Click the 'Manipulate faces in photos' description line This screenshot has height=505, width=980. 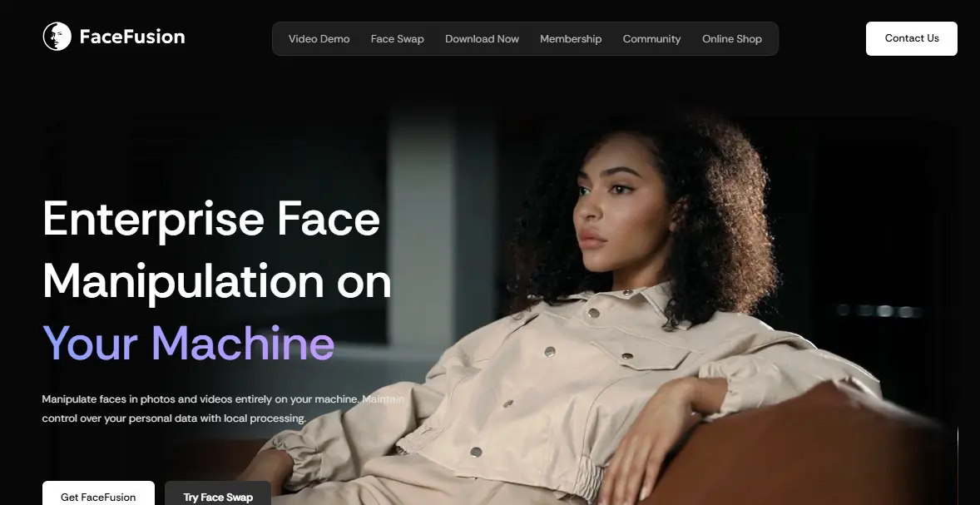(x=200, y=399)
